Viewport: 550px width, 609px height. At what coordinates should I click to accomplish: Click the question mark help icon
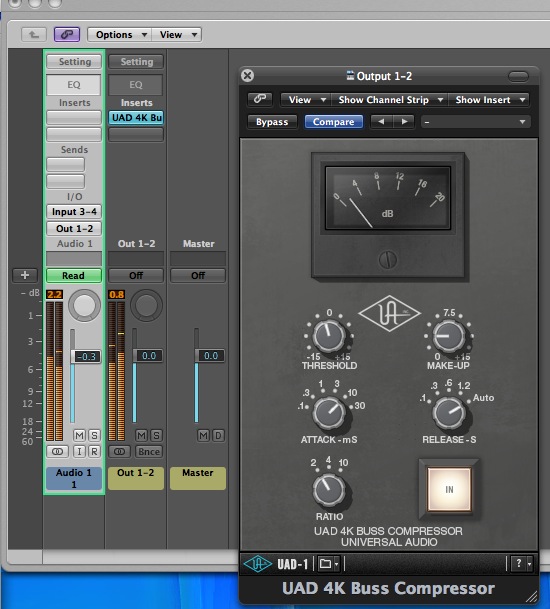click(x=519, y=564)
